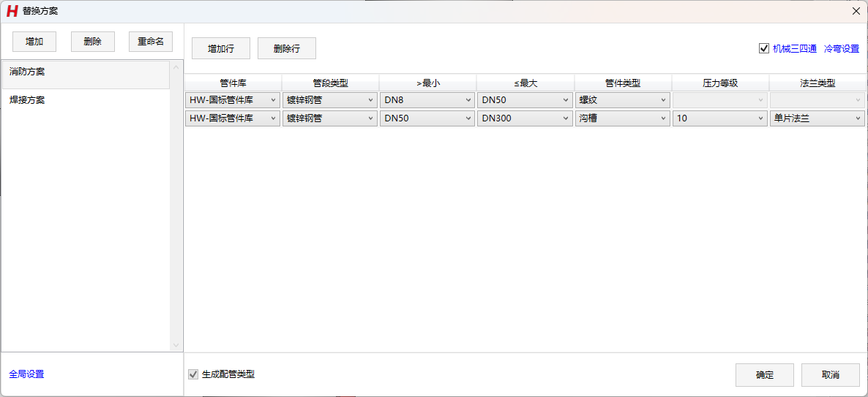Click the 增加 scheme button
This screenshot has width=868, height=397.
pos(34,42)
